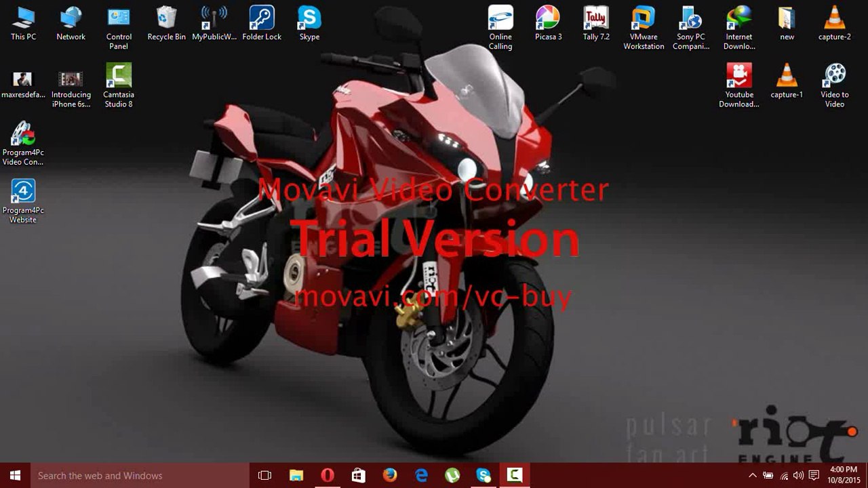Select the Online Calling shortcut
Screen dimensions: 868x488
pyautogui.click(x=500, y=28)
